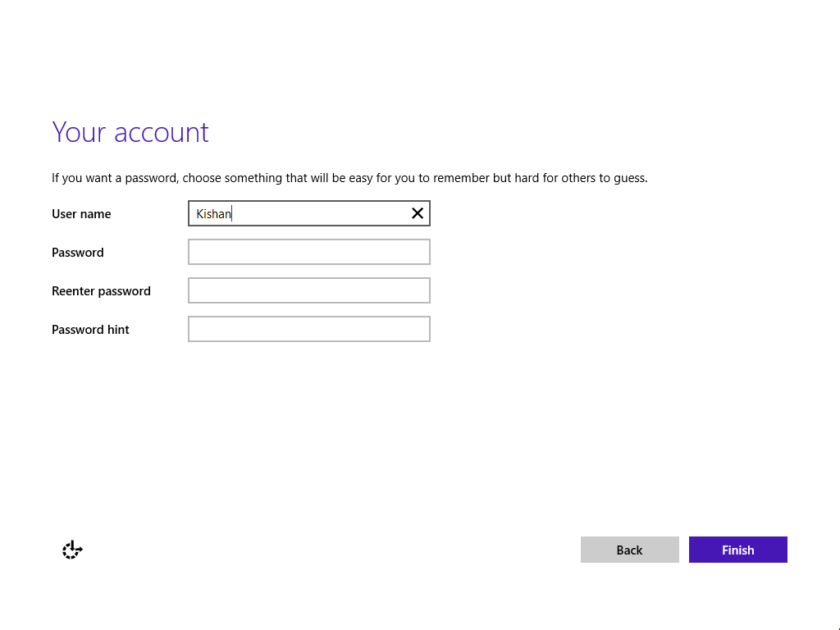Select the Reenter password input box

click(x=309, y=290)
